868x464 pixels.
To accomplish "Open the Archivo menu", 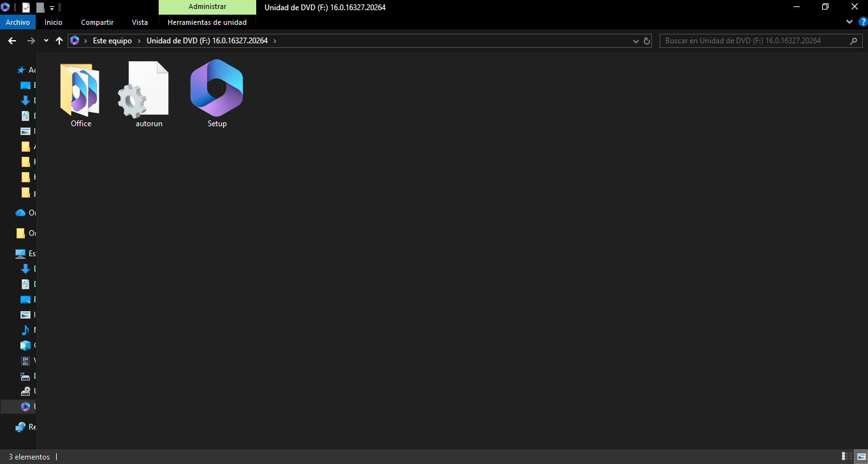I will point(18,22).
